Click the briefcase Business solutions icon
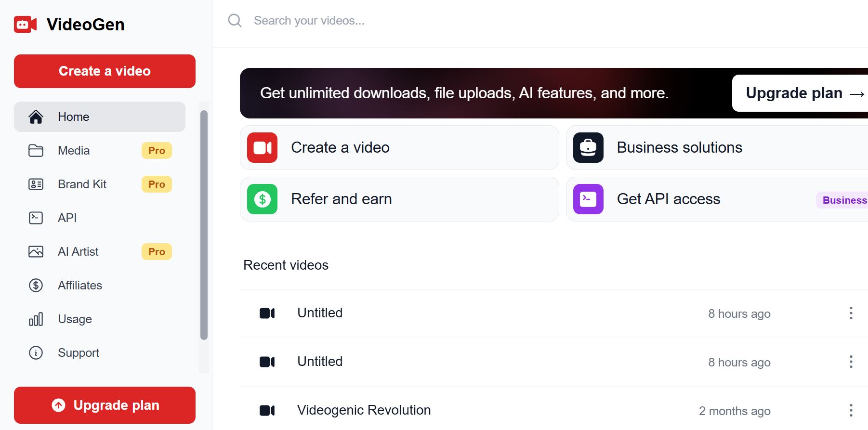 pyautogui.click(x=588, y=147)
